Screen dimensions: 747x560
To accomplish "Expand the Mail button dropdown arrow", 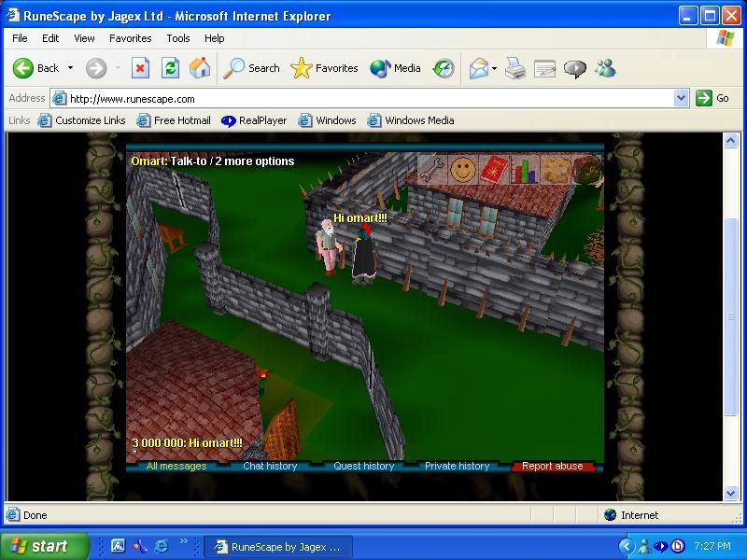I will tap(494, 68).
